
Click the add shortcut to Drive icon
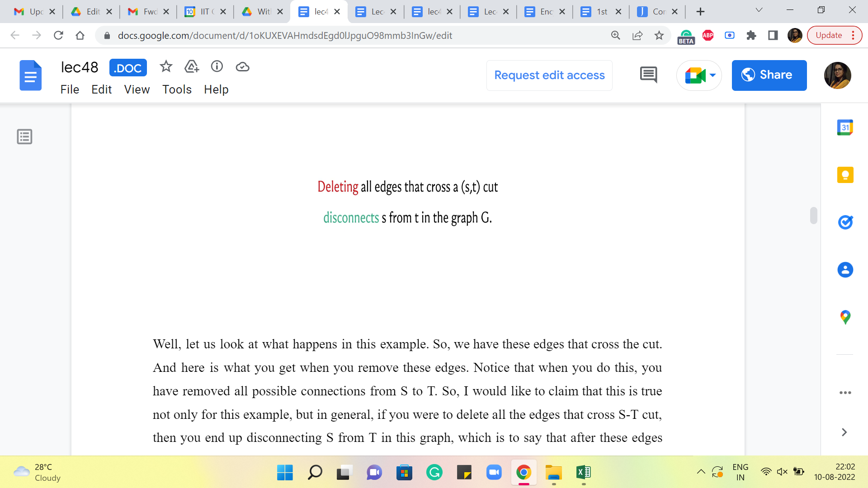tap(192, 67)
